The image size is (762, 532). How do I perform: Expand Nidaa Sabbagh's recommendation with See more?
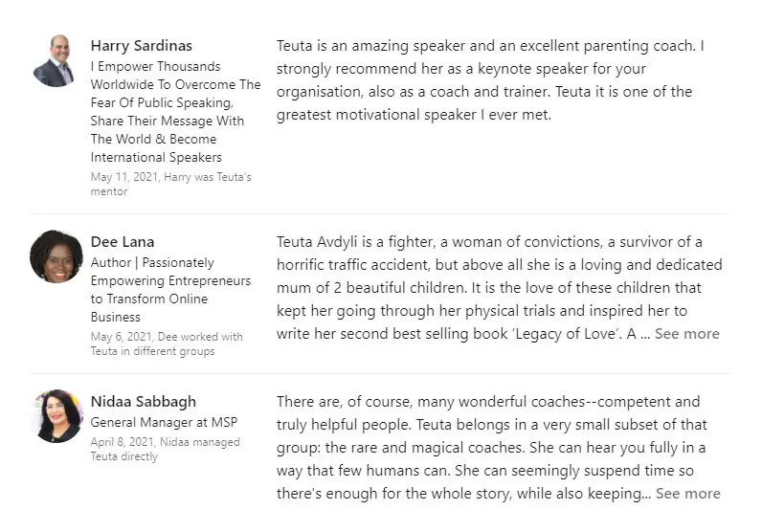[687, 494]
